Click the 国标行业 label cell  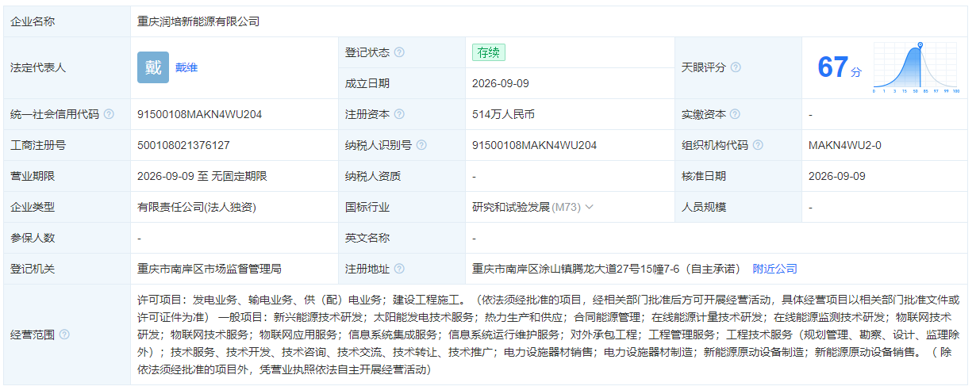coord(402,207)
